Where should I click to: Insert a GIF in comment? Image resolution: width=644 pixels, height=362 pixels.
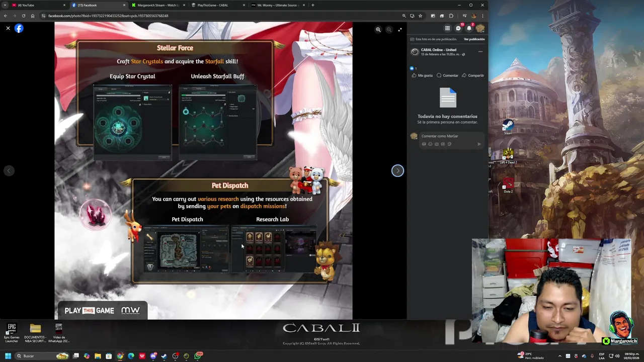tap(443, 144)
